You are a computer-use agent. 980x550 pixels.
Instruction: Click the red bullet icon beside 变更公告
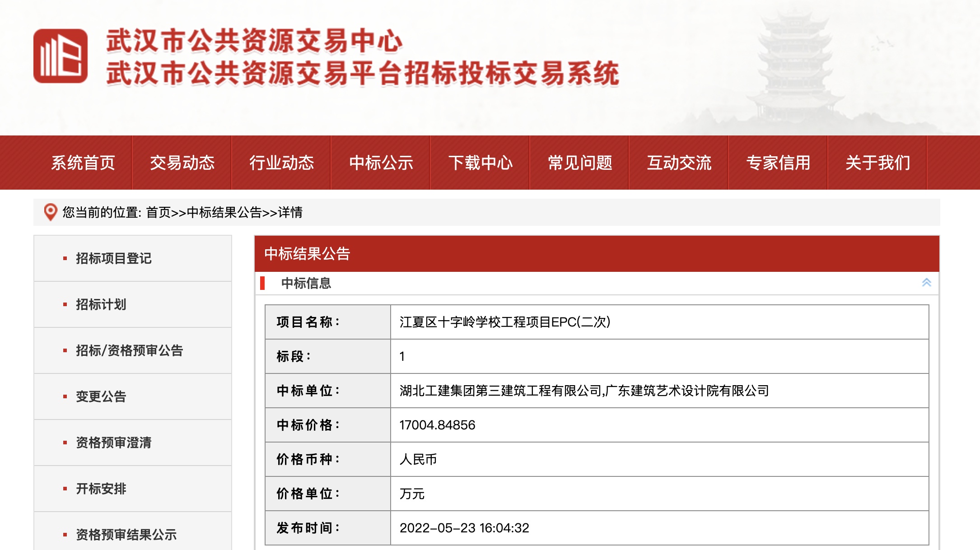(x=65, y=396)
